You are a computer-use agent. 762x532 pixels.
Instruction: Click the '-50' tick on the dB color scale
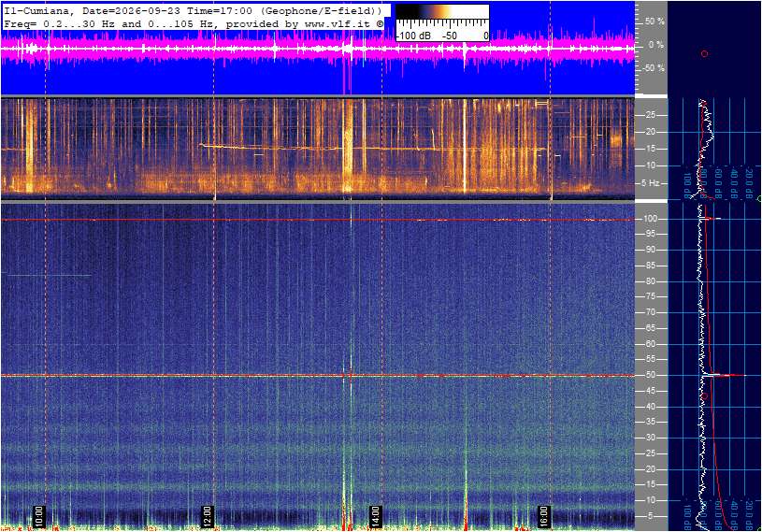[x=450, y=36]
